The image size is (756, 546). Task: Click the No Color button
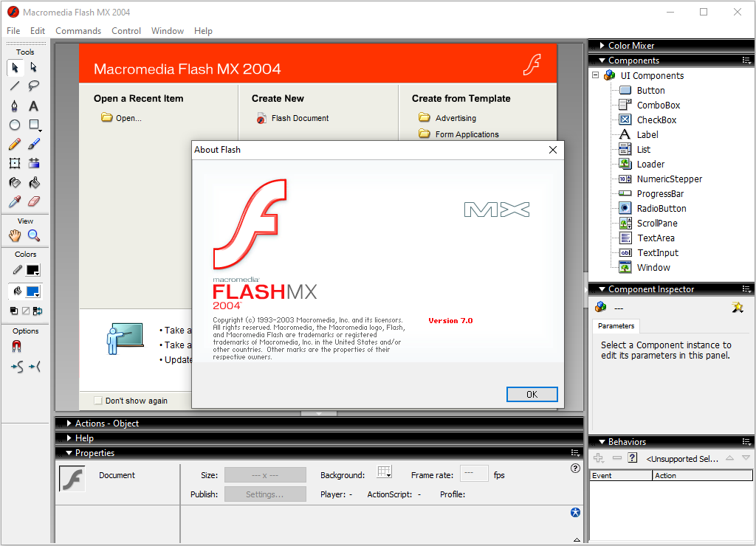coord(26,311)
